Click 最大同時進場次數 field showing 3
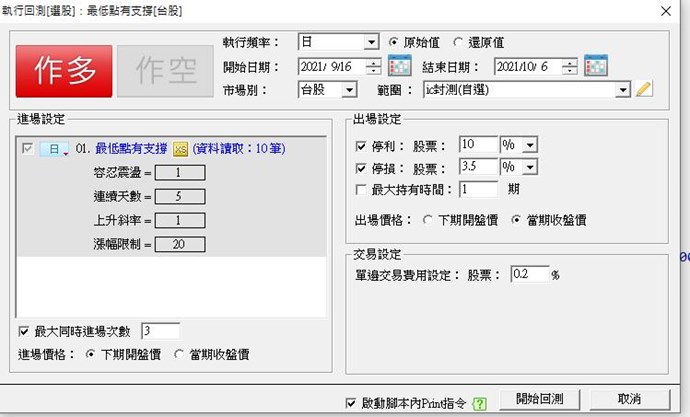The image size is (690, 417). pos(161,331)
